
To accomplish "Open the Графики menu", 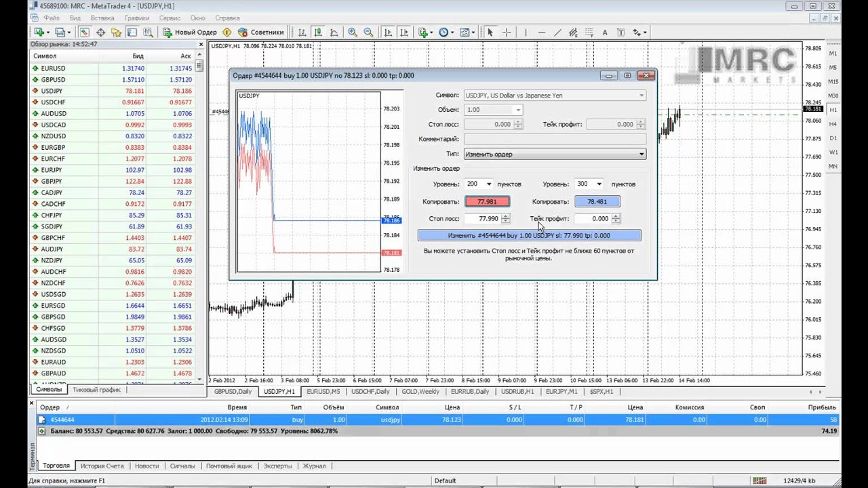I will pos(137,18).
